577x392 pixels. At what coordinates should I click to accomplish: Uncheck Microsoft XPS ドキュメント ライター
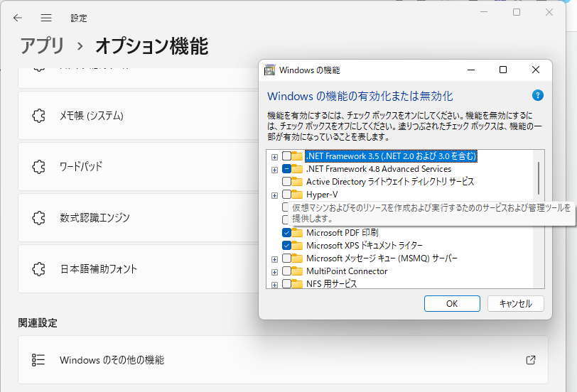[286, 245]
